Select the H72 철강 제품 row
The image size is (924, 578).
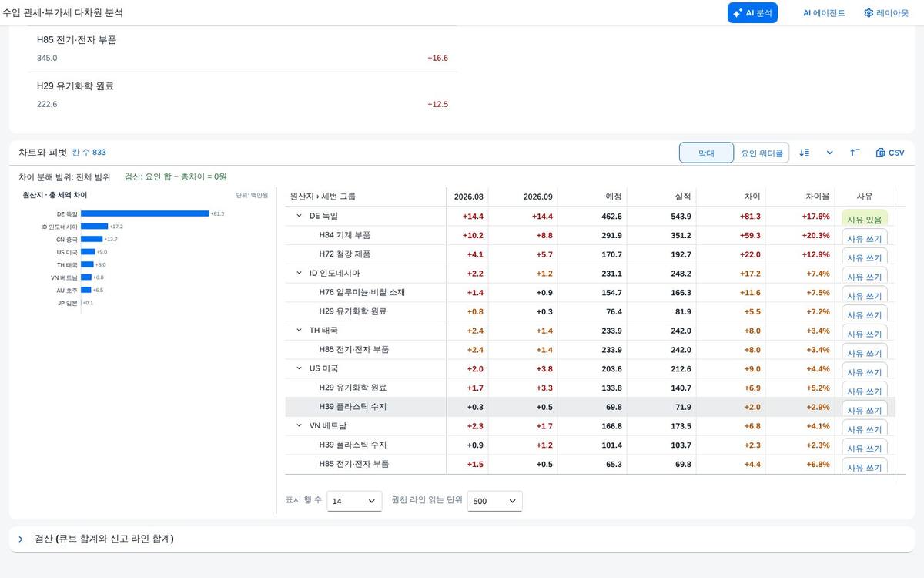(590, 254)
